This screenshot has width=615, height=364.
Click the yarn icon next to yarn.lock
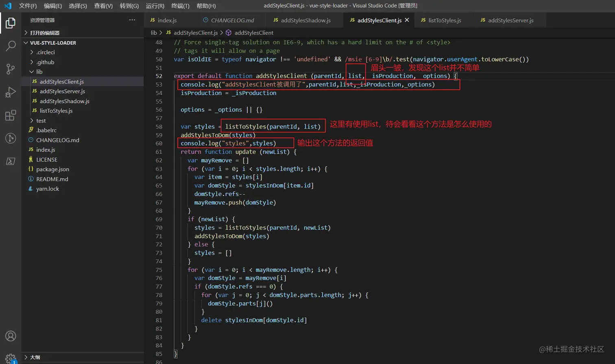(31, 188)
